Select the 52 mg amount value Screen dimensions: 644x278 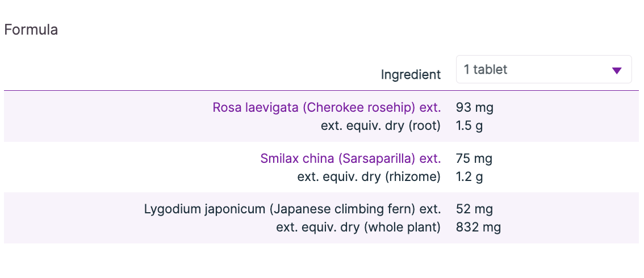click(x=474, y=209)
